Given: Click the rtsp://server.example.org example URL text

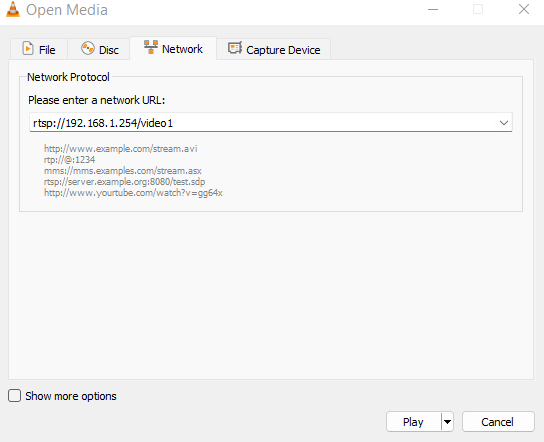Looking at the screenshot, I should click(x=124, y=182).
